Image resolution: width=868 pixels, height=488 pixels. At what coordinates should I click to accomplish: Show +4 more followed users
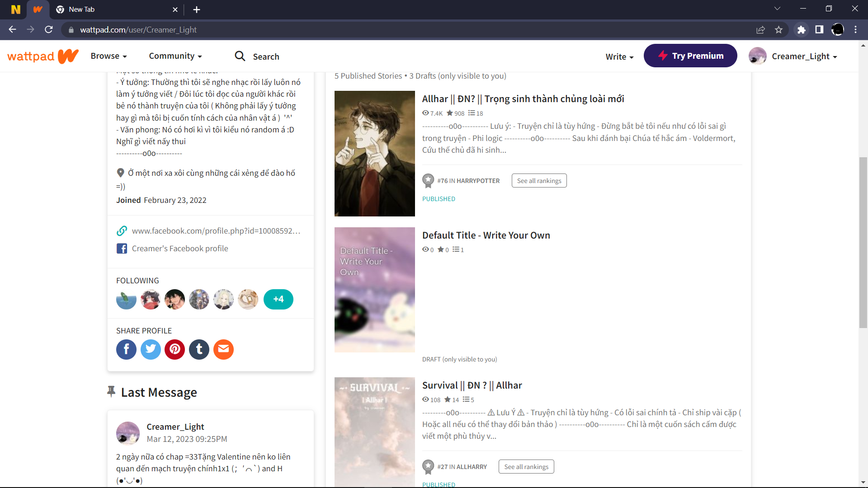[278, 299]
